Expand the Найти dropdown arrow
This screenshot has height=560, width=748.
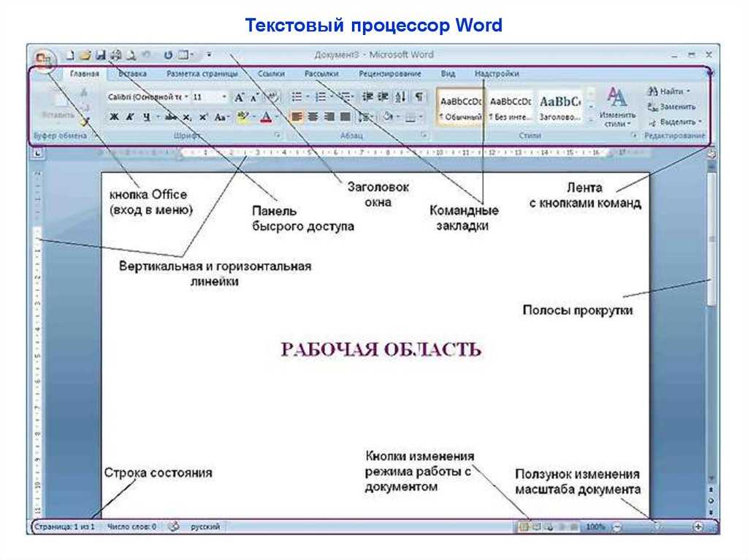[688, 91]
